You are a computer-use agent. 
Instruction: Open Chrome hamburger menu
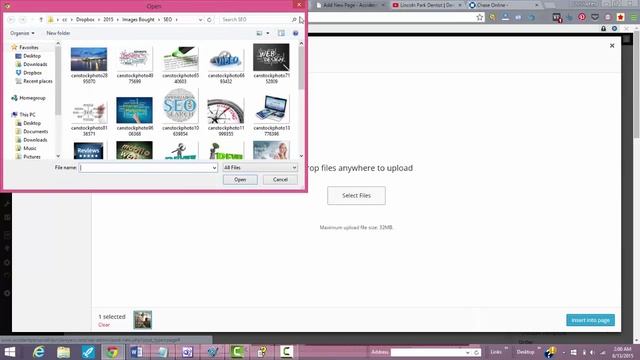[633, 18]
